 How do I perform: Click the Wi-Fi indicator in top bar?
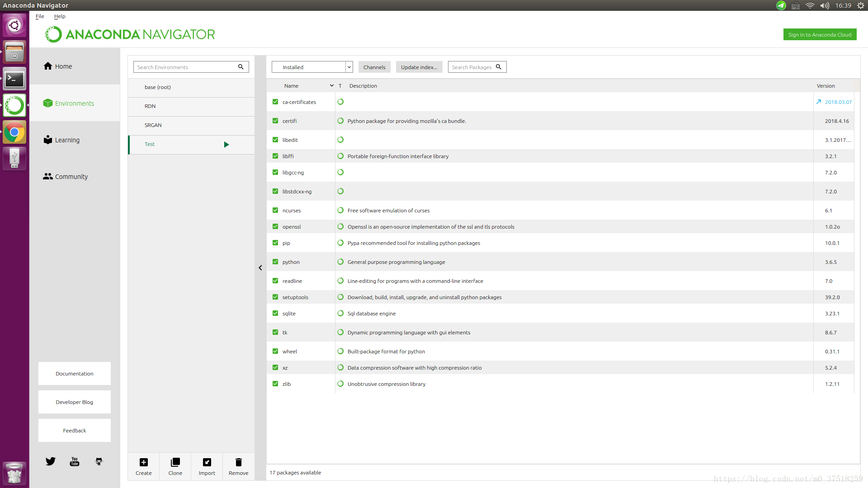tap(810, 5)
